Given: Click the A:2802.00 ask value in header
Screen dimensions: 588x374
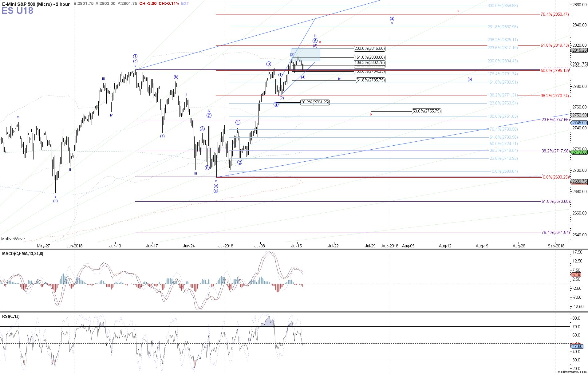Looking at the screenshot, I should tap(105, 4).
